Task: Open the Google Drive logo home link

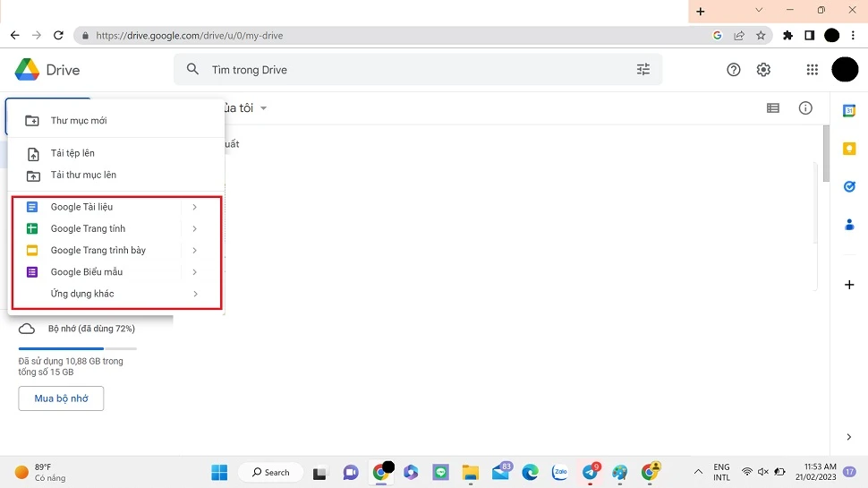Action: [x=47, y=70]
